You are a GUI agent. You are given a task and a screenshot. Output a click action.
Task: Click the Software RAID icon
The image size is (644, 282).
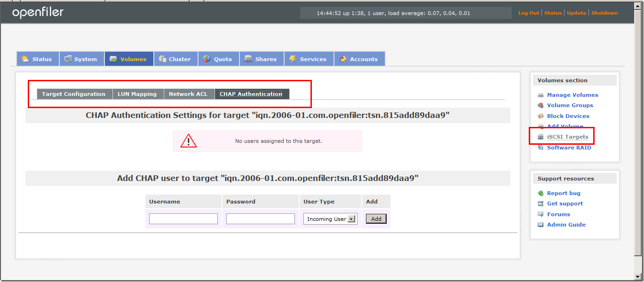(x=540, y=147)
